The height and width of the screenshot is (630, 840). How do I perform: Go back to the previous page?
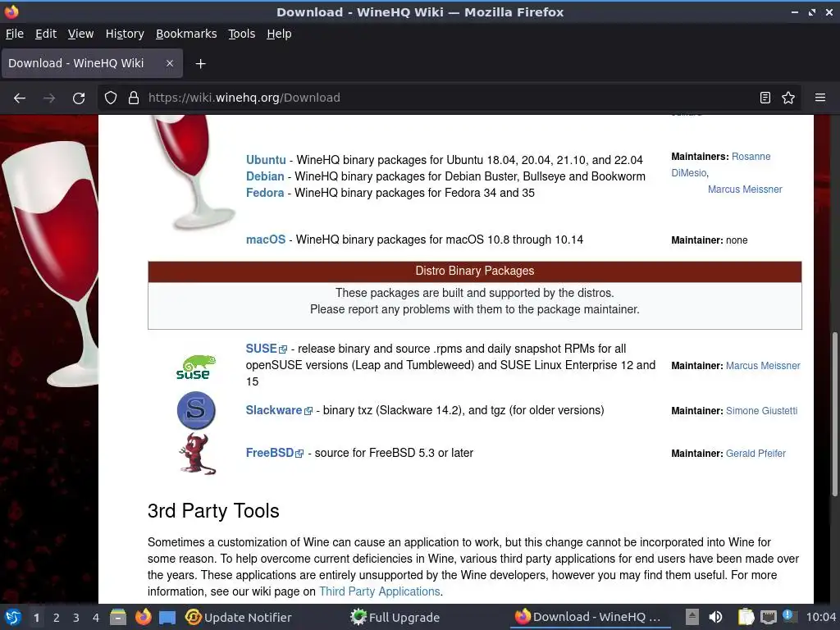[20, 98]
